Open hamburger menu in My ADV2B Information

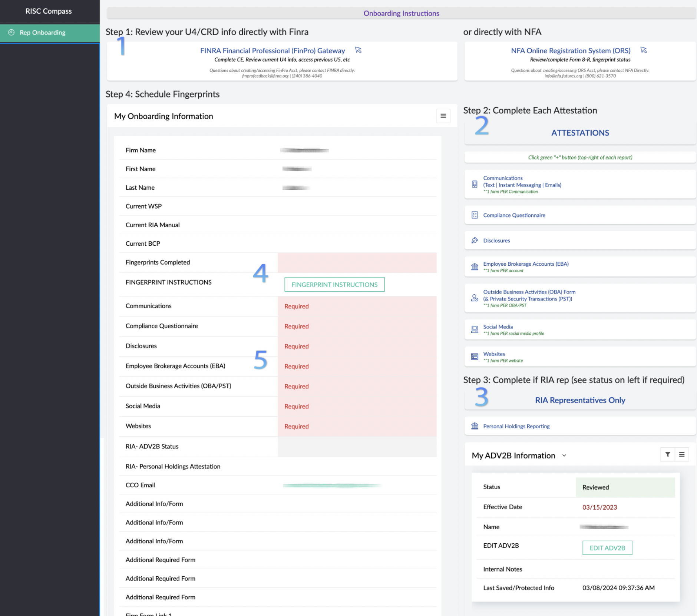click(681, 454)
